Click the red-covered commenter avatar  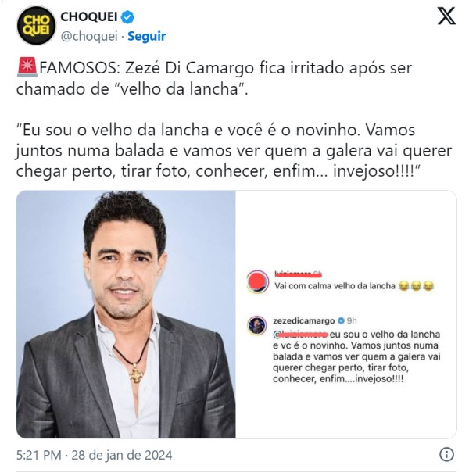pyautogui.click(x=258, y=281)
